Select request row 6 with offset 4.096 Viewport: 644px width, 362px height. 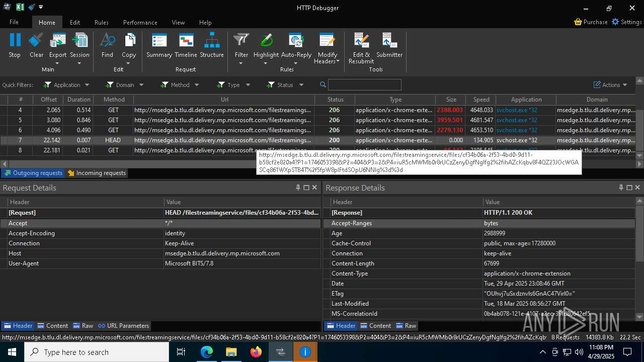point(318,130)
